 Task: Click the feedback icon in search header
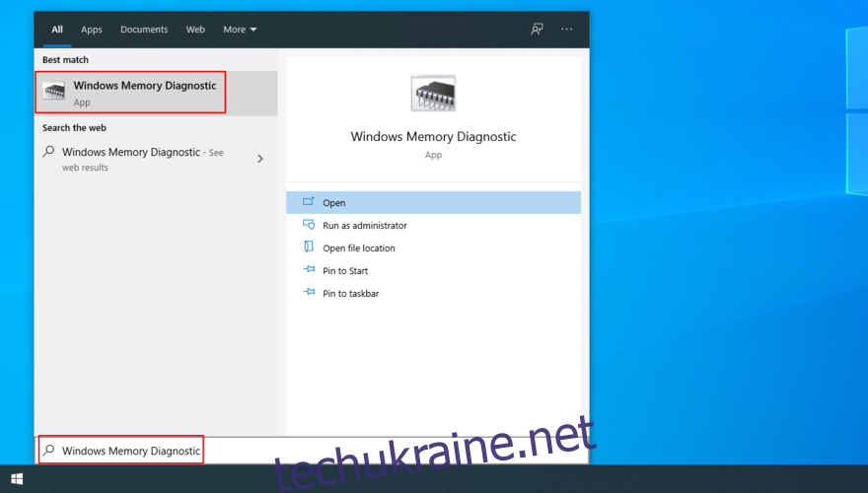[x=537, y=29]
